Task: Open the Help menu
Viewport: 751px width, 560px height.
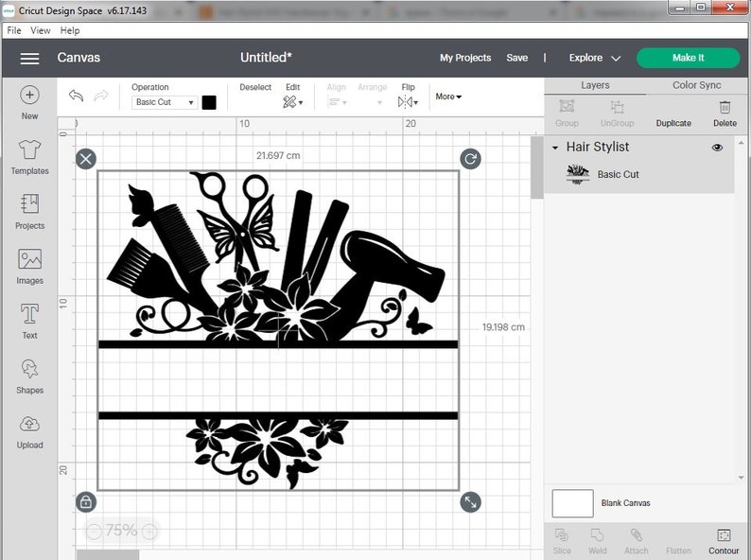Action: pyautogui.click(x=70, y=30)
